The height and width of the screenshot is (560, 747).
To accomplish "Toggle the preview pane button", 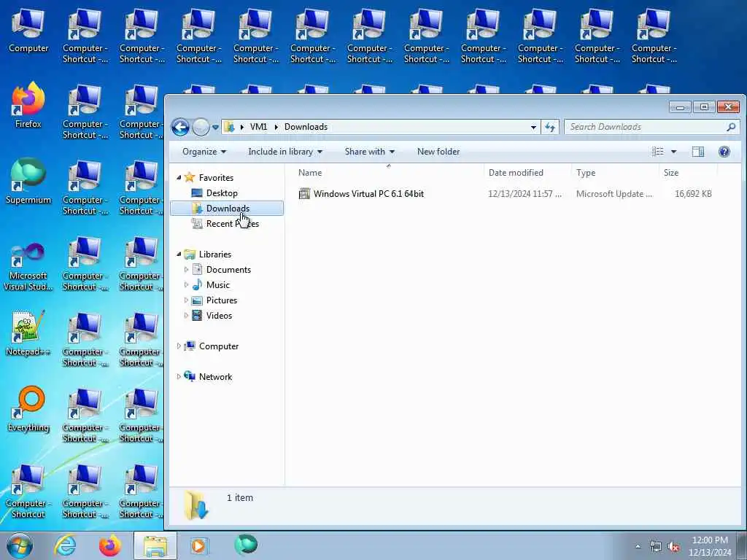I will pyautogui.click(x=698, y=152).
